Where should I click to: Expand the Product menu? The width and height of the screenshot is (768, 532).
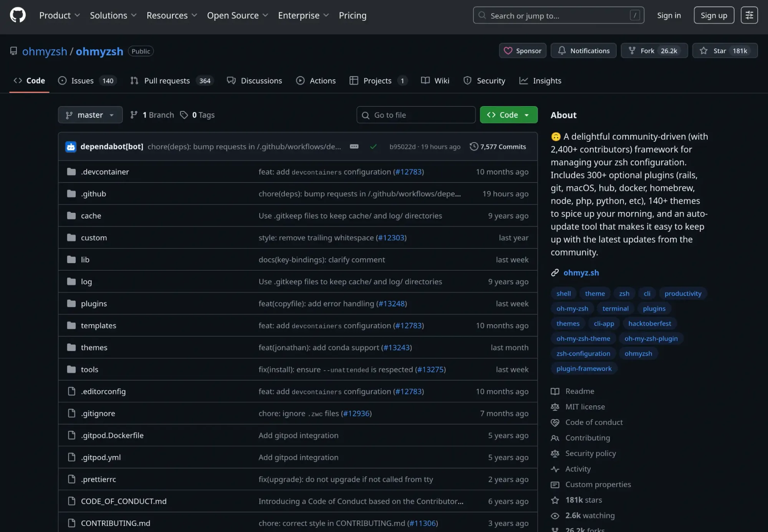pyautogui.click(x=60, y=15)
